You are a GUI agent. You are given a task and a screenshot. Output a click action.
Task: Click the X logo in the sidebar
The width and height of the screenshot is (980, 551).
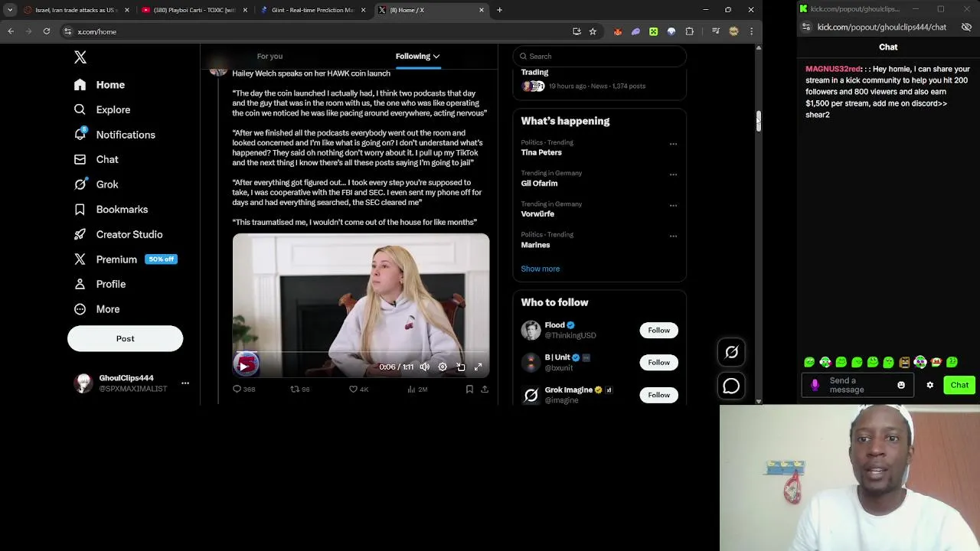(80, 57)
